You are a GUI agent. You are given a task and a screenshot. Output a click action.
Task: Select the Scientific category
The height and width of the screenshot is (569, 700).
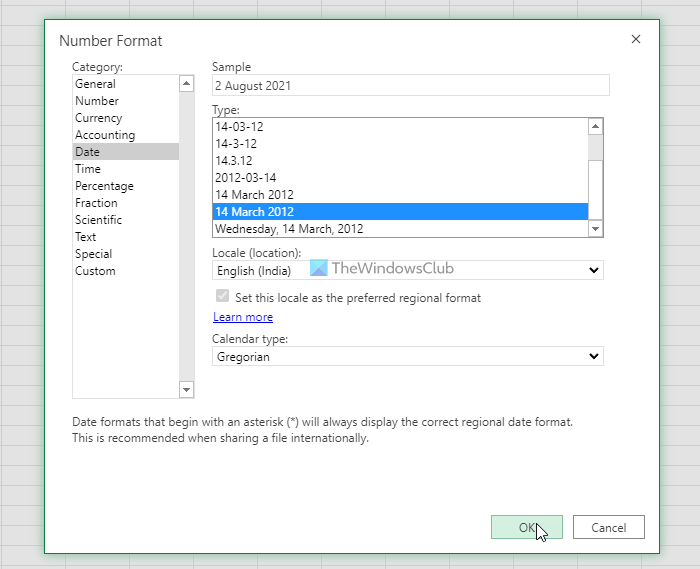pos(125,220)
